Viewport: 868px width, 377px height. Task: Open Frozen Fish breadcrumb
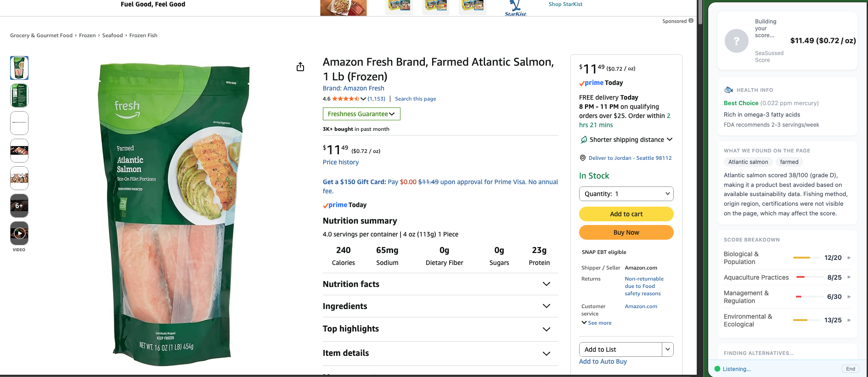pos(143,35)
